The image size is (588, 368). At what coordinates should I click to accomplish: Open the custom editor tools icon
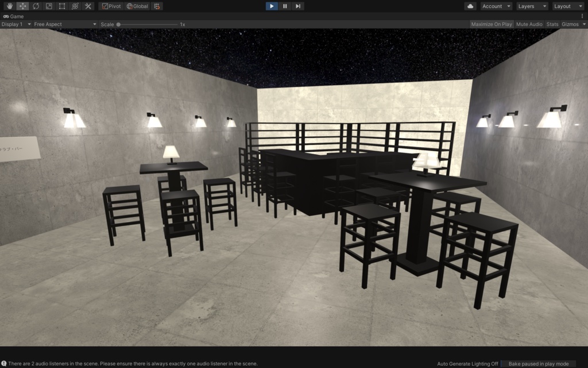(x=88, y=6)
